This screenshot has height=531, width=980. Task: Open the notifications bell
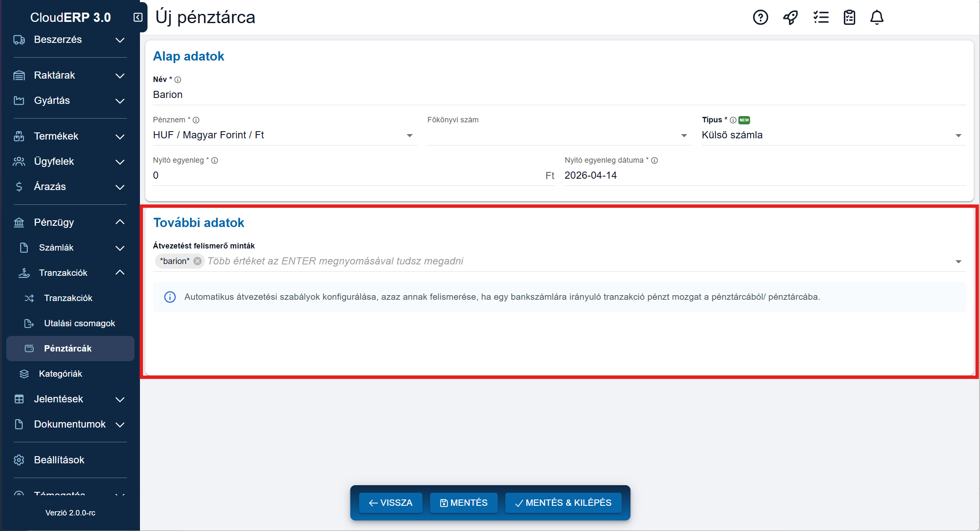(x=877, y=18)
